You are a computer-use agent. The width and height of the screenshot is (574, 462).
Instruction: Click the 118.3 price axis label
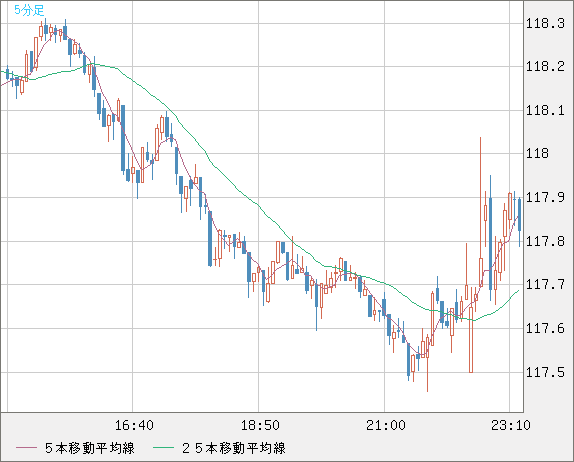[x=545, y=23]
